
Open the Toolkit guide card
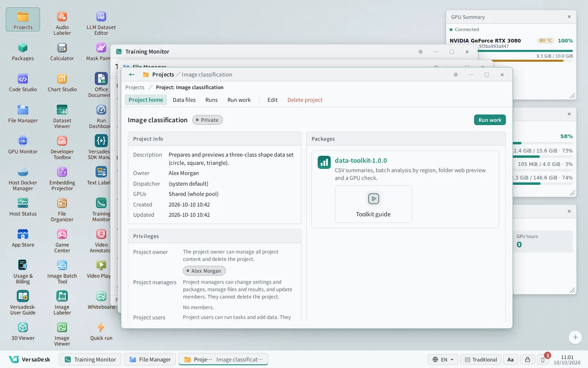[374, 204]
